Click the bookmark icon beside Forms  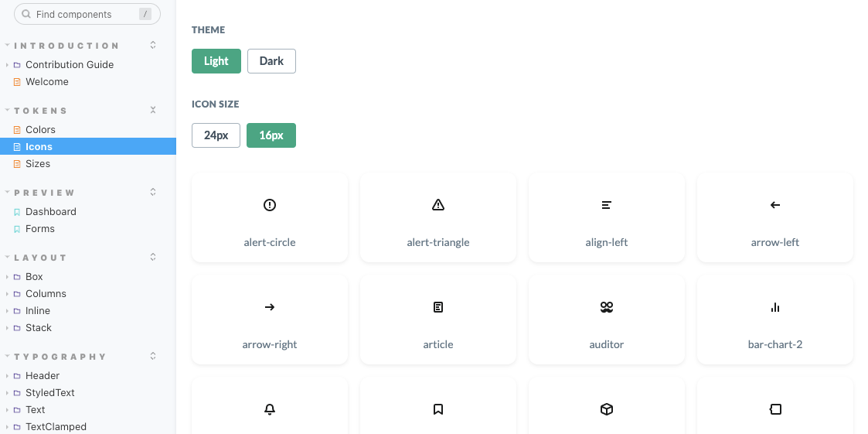[x=17, y=229]
